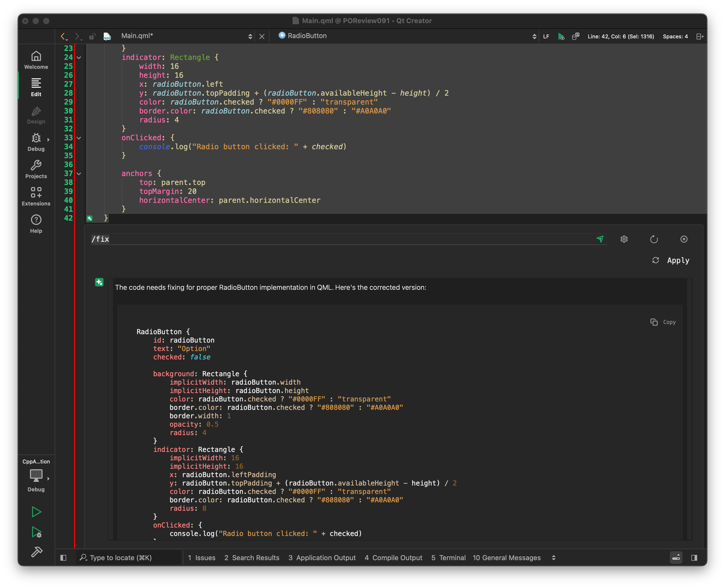Open AI assistant settings gear
Viewport: 725px width, 588px height.
[624, 239]
